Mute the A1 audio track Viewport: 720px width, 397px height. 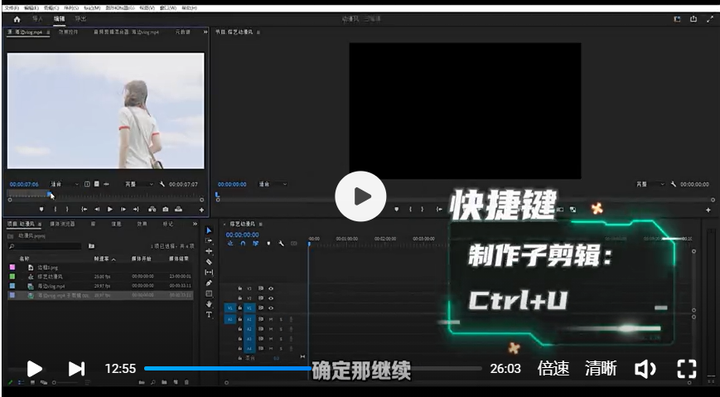271,319
